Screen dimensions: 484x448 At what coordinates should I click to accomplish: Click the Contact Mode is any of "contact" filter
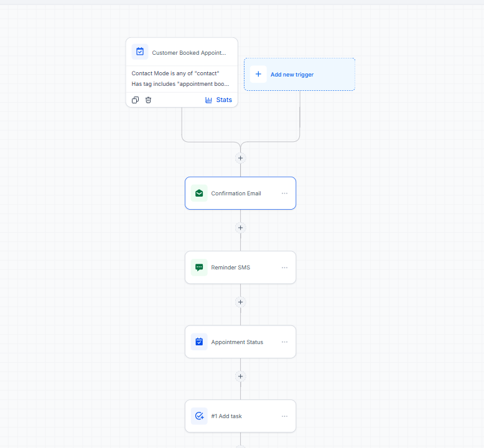pyautogui.click(x=175, y=73)
